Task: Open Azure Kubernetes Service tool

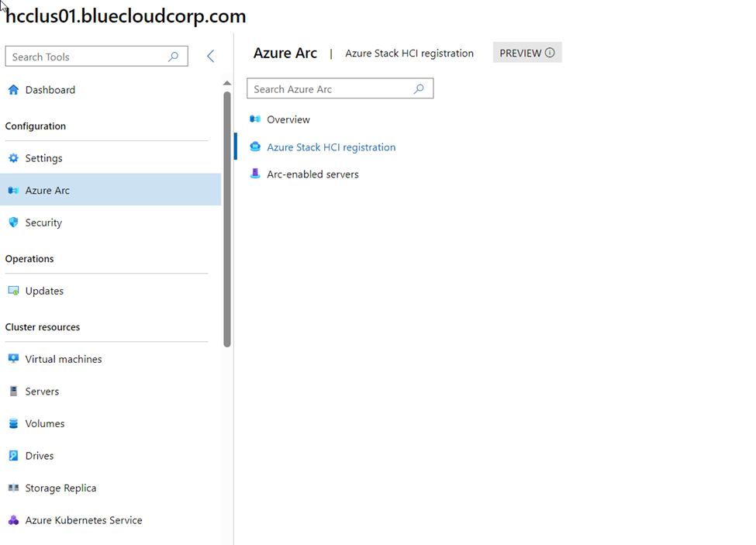Action: pyautogui.click(x=110, y=520)
